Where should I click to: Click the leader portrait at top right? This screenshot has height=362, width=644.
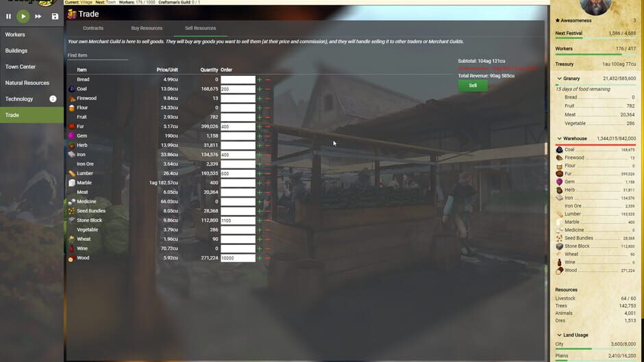(x=595, y=7)
